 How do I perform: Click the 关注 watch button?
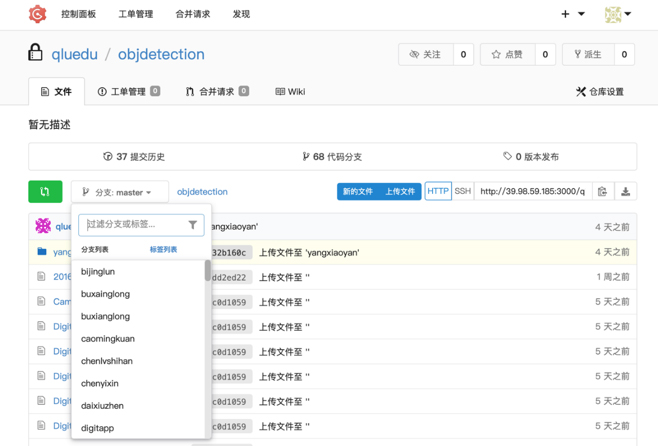click(x=426, y=55)
